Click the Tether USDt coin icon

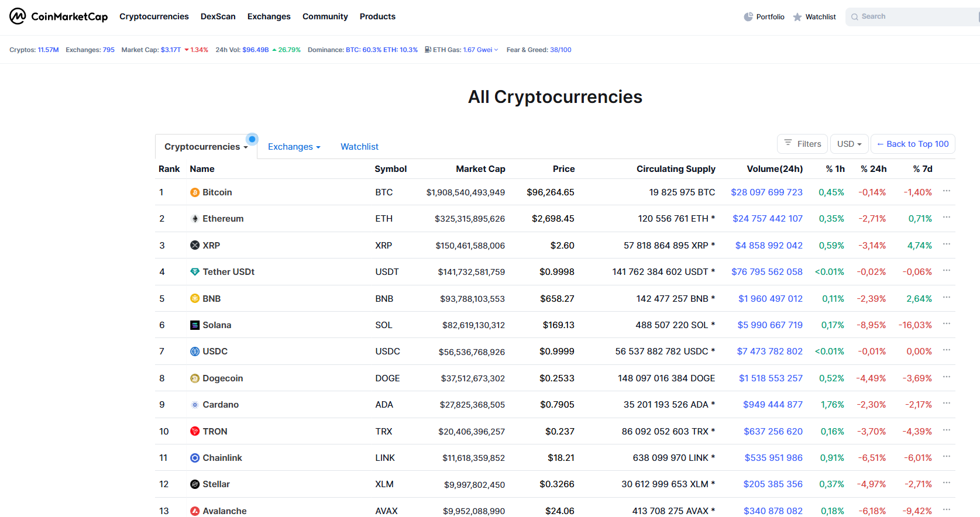(x=195, y=272)
